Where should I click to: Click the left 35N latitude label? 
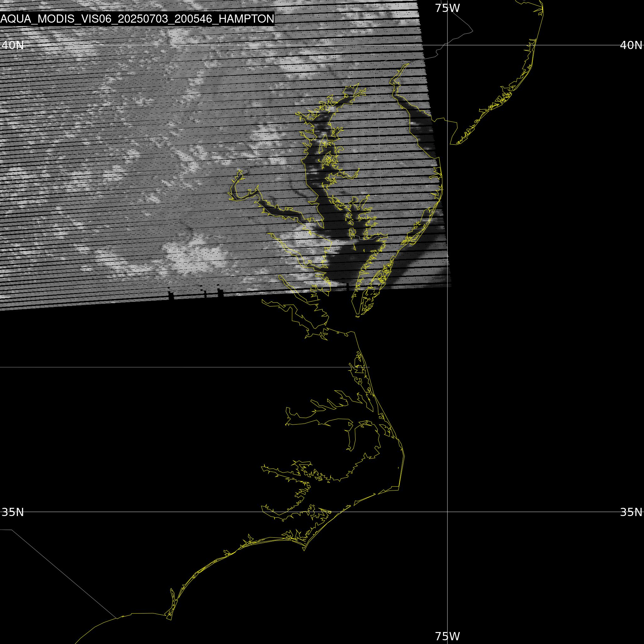tap(13, 512)
